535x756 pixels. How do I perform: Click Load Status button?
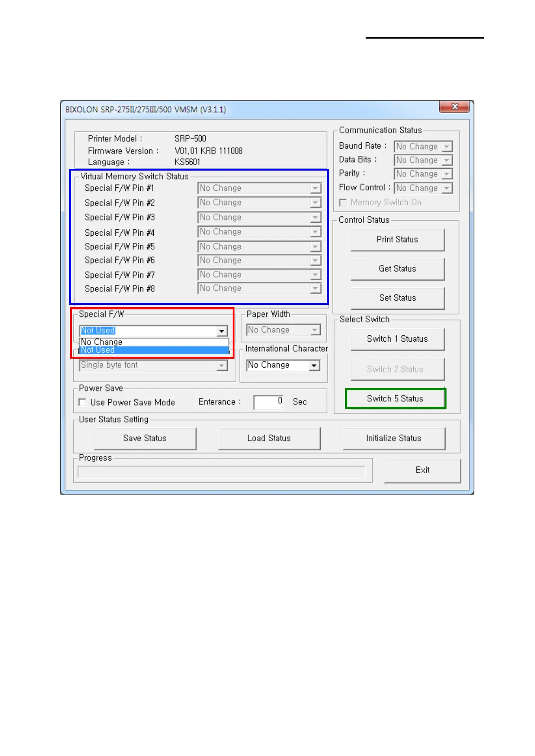point(269,438)
